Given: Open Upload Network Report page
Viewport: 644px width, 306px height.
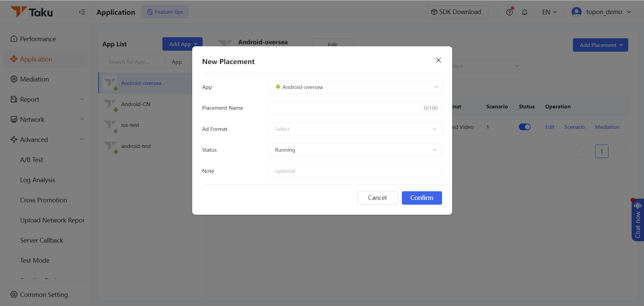Looking at the screenshot, I should tap(52, 220).
